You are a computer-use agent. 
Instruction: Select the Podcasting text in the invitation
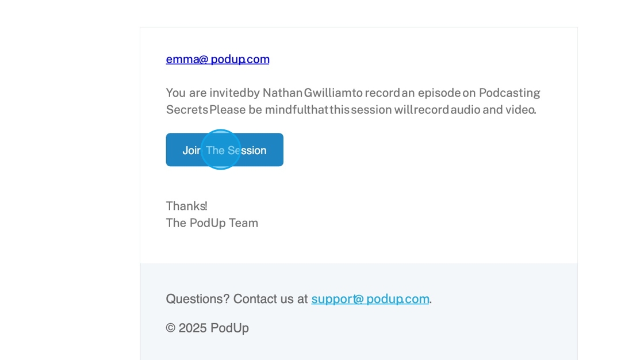pos(509,93)
